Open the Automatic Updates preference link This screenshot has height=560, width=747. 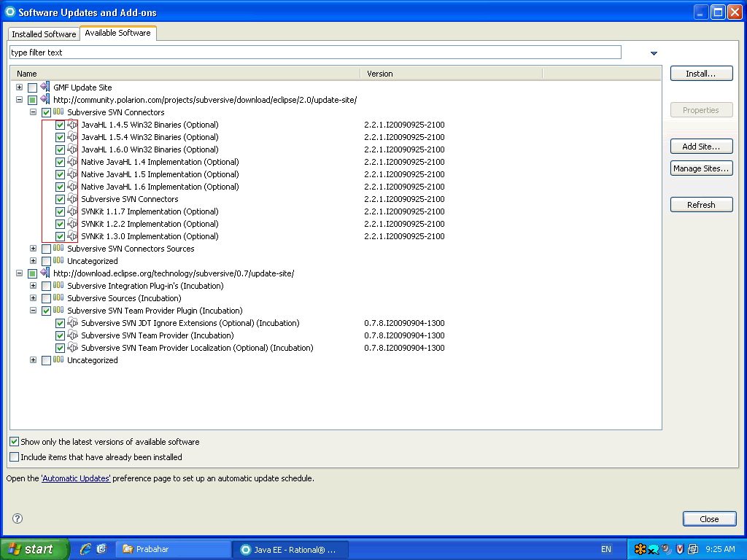coord(76,478)
